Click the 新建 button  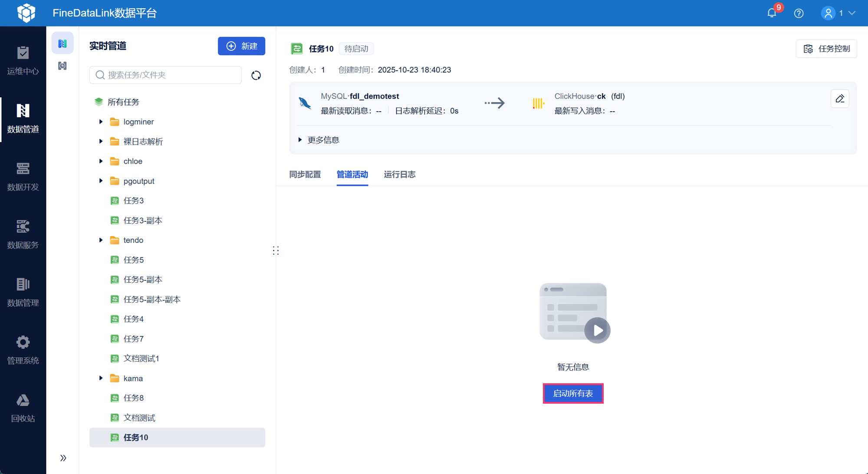click(241, 46)
